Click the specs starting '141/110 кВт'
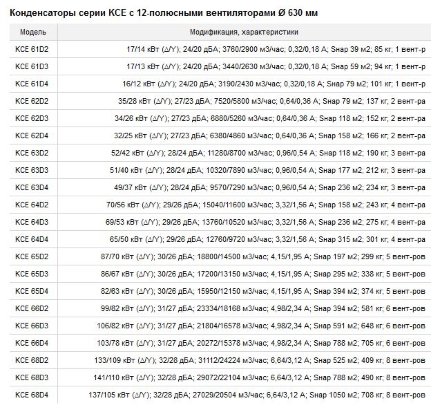 [259, 378]
